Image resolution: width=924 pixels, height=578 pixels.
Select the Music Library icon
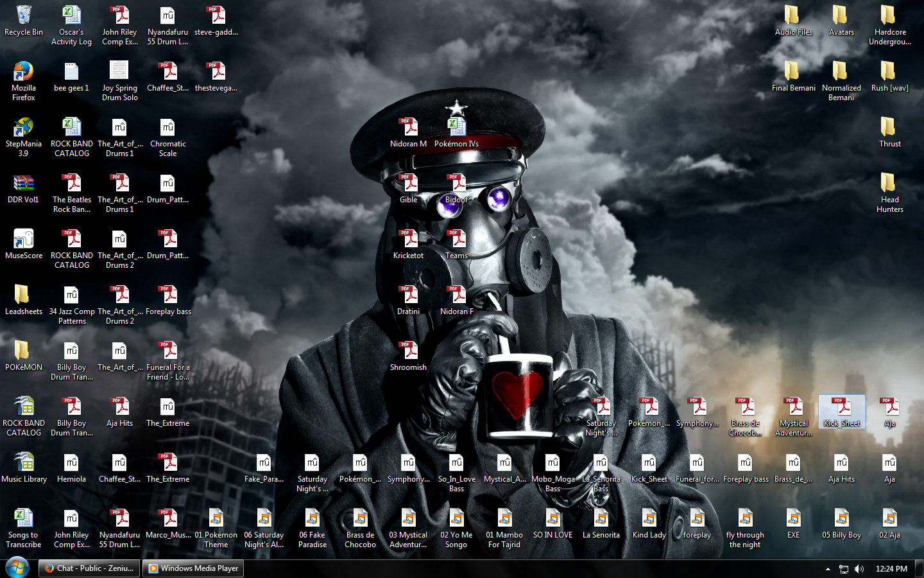point(24,468)
